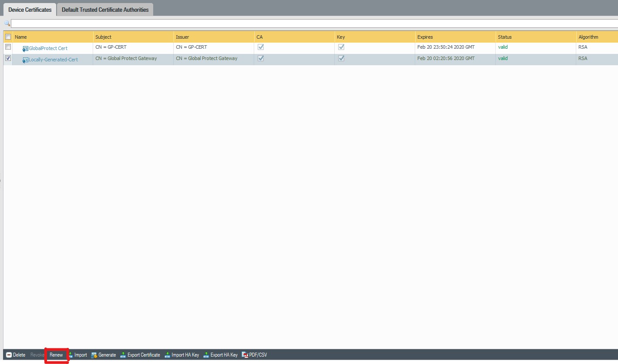
Task: Open the Import certificate dialog
Action: pos(77,355)
